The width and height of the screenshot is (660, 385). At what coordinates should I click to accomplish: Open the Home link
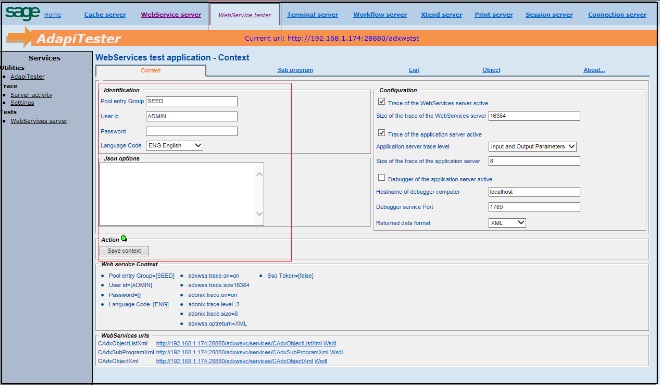click(x=53, y=15)
